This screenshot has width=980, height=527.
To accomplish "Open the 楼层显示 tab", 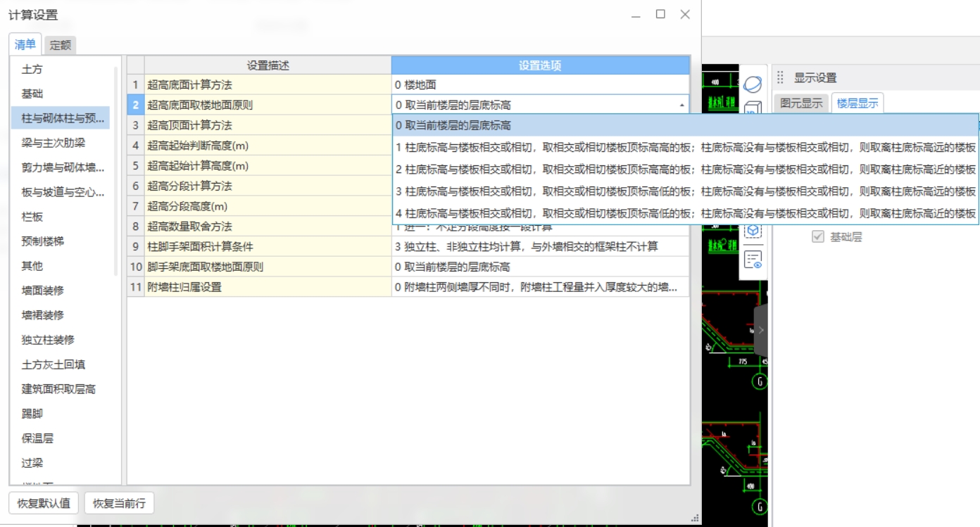I will tap(857, 103).
